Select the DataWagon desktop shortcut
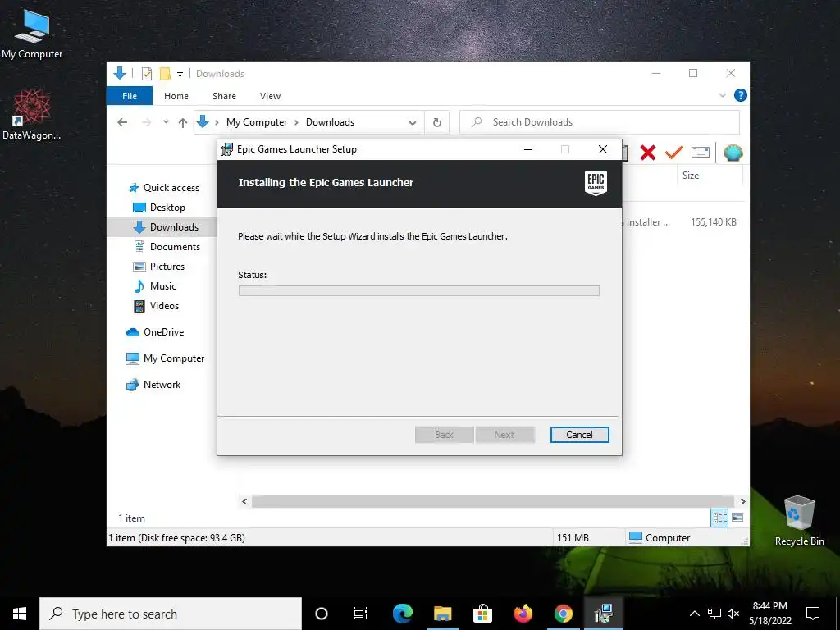The height and width of the screenshot is (630, 840). [32, 114]
